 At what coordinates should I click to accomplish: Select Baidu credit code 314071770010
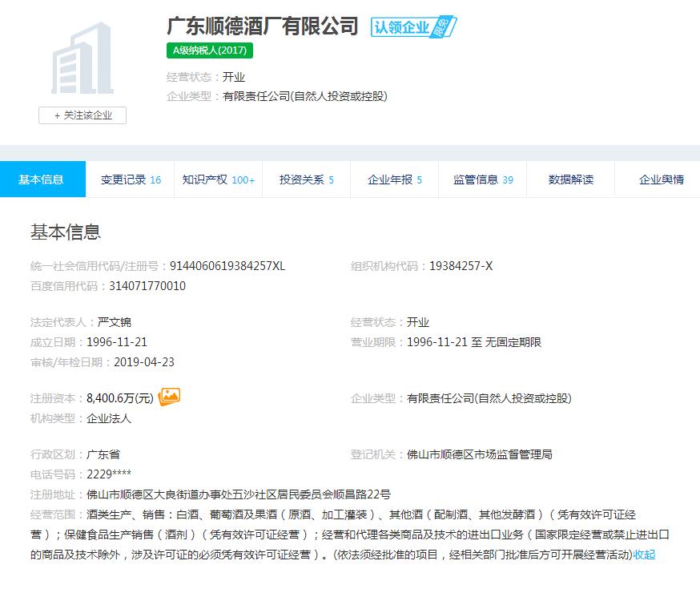[x=147, y=286]
